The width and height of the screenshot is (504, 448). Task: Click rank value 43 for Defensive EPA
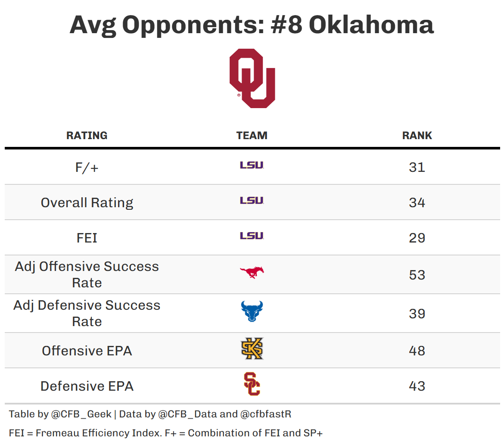[x=417, y=386]
